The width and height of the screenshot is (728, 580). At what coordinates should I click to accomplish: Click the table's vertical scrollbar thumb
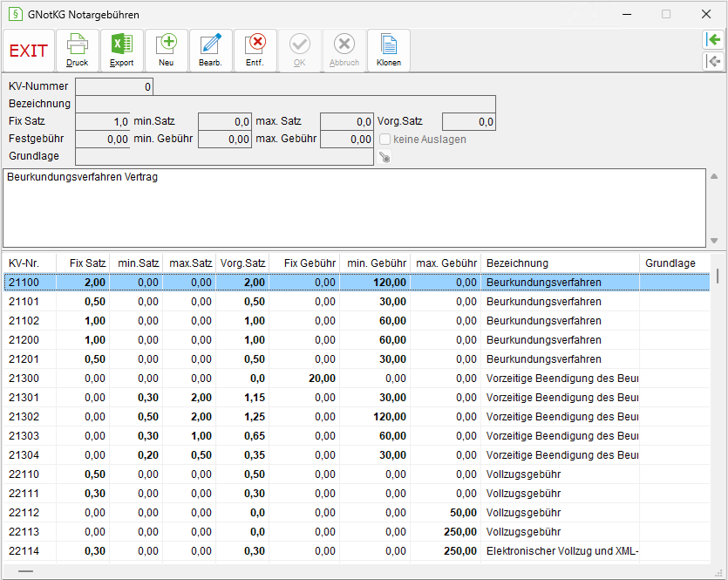coord(718,276)
